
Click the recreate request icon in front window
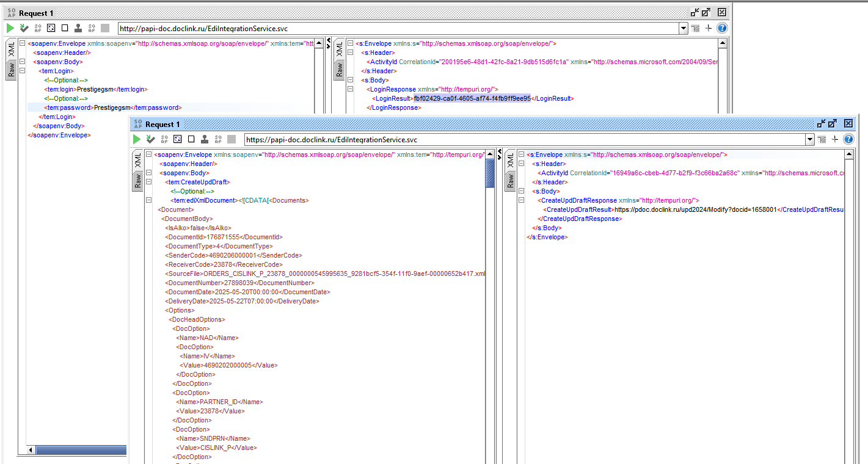pyautogui.click(x=178, y=139)
